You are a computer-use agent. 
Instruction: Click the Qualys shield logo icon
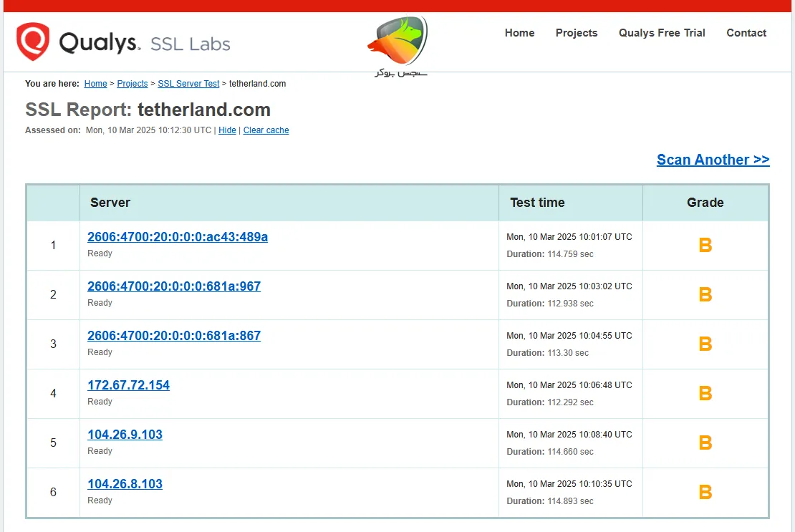coord(33,42)
